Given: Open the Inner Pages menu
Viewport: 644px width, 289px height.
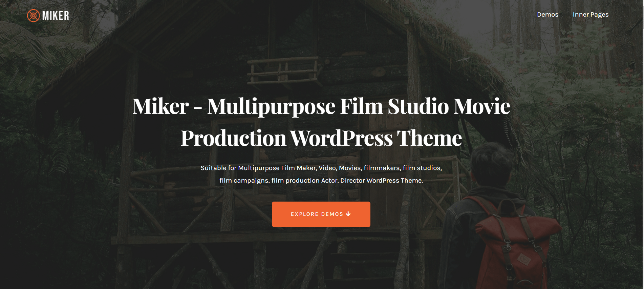Looking at the screenshot, I should click(x=591, y=15).
